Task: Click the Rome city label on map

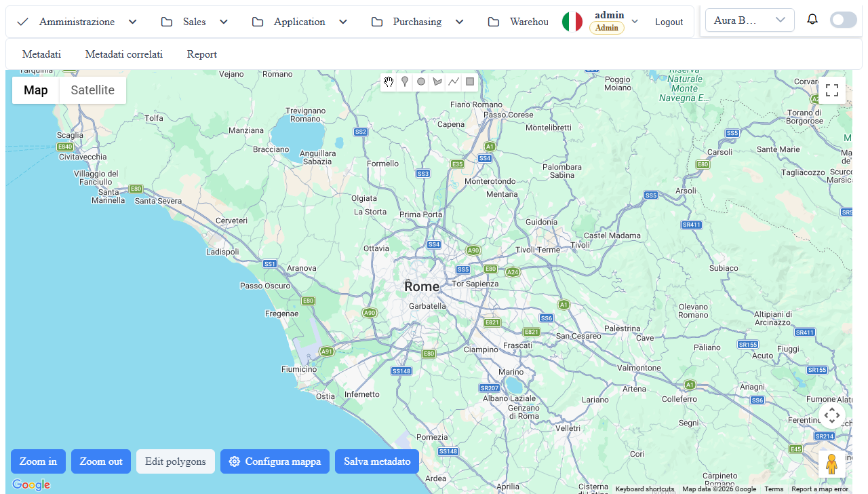Action: click(422, 286)
